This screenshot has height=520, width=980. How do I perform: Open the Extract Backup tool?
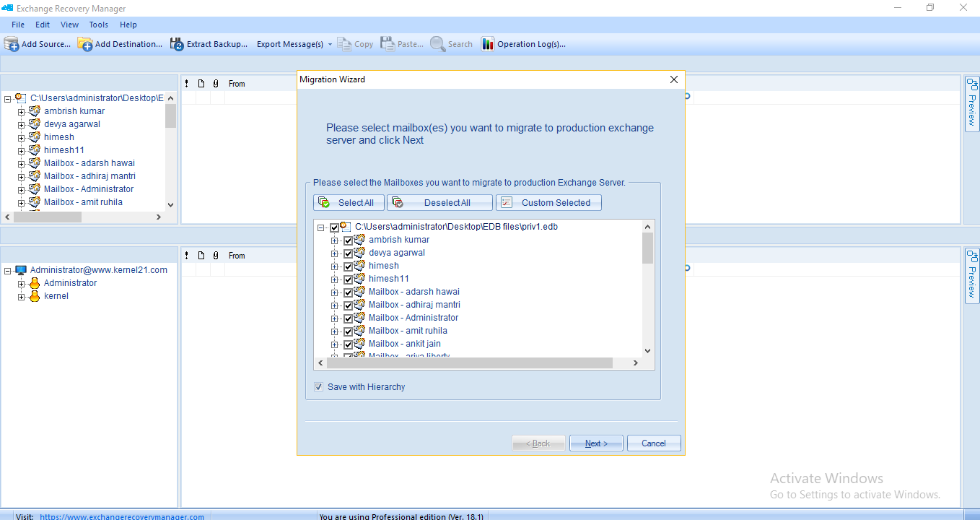[x=177, y=44]
